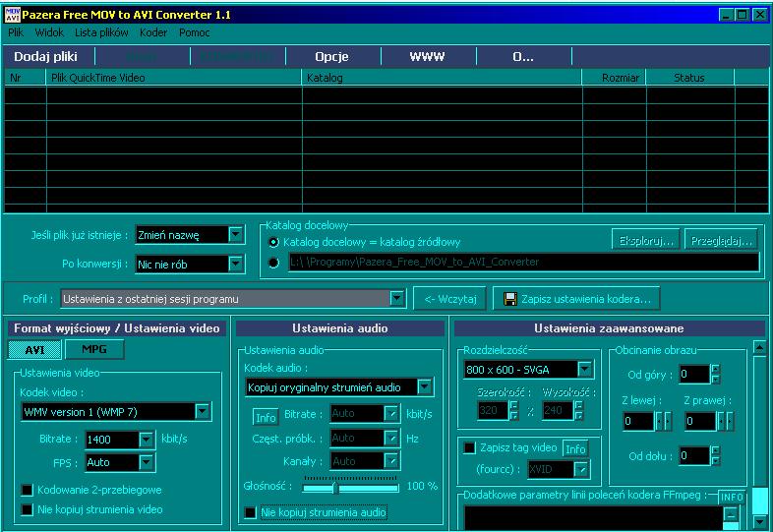Image resolution: width=773 pixels, height=532 pixels.
Task: Enable Kodowanie 2-przebiegowe checkbox
Action: pos(28,490)
